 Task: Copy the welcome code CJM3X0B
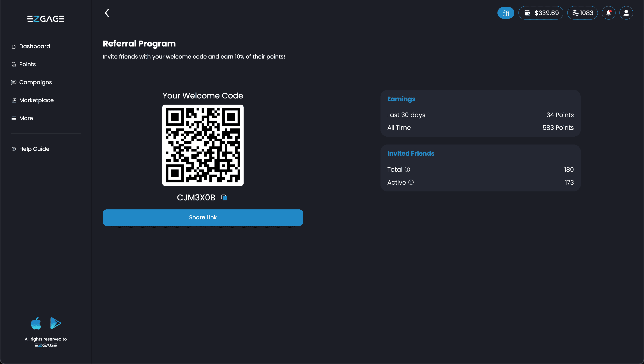[x=224, y=198]
